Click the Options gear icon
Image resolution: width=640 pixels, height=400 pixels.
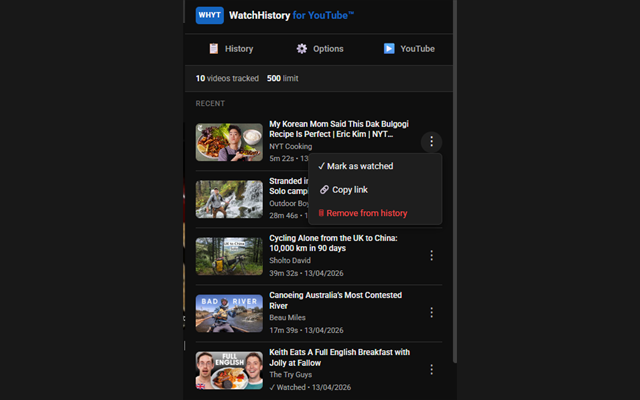coord(302,49)
